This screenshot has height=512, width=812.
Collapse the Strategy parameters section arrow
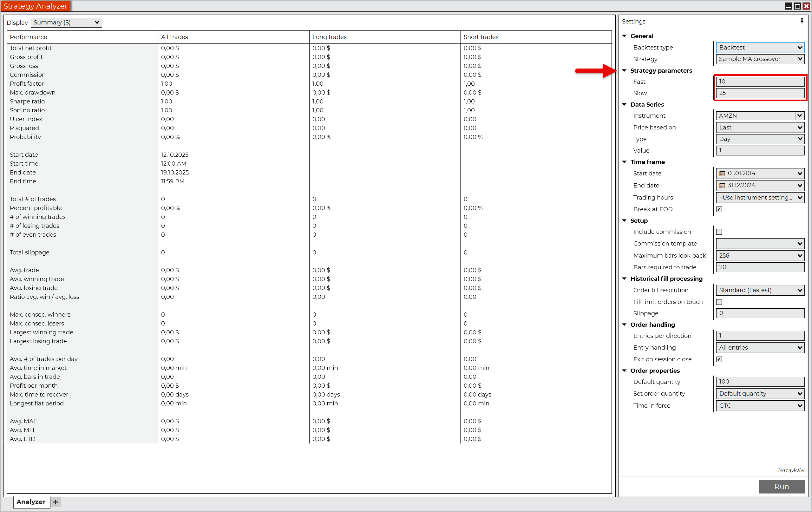pyautogui.click(x=624, y=70)
